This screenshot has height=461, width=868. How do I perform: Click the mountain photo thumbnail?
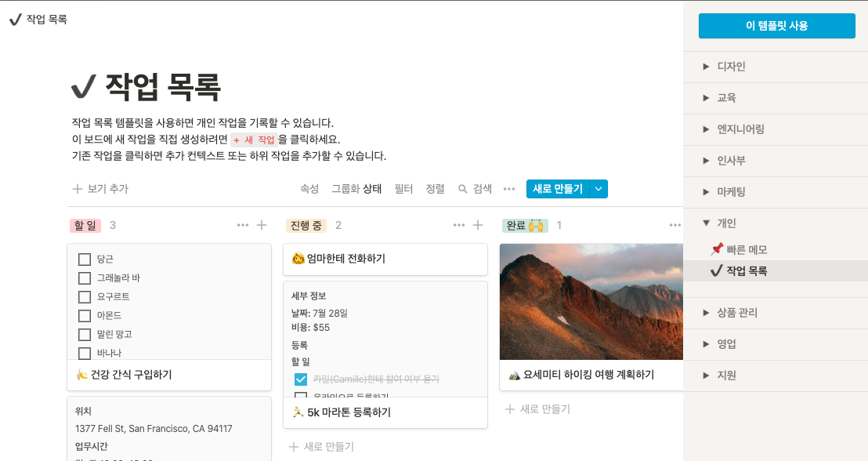[x=591, y=302]
